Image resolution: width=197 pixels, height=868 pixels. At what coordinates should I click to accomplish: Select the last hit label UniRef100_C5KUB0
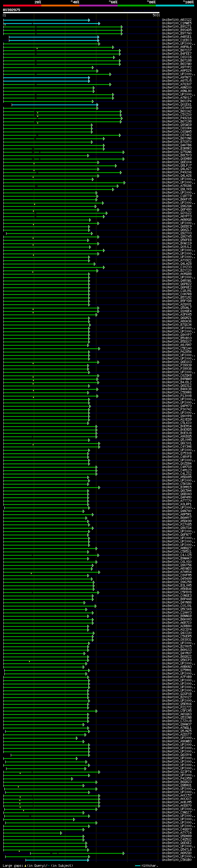click(177, 860)
